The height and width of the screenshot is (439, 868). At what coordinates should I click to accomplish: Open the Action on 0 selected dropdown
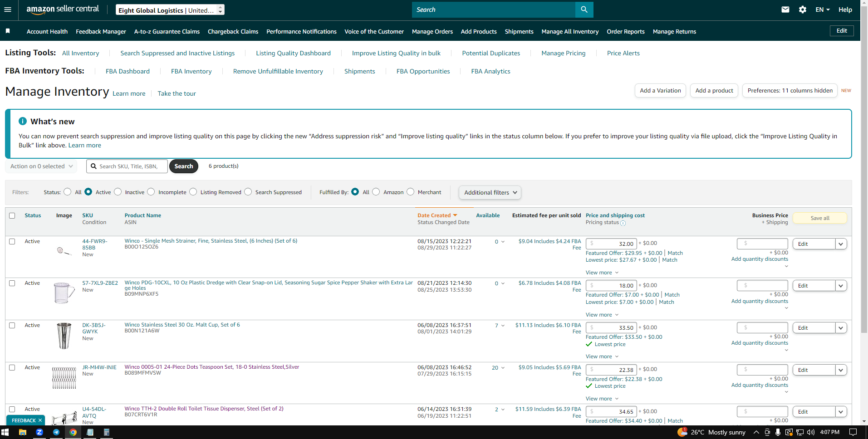41,166
